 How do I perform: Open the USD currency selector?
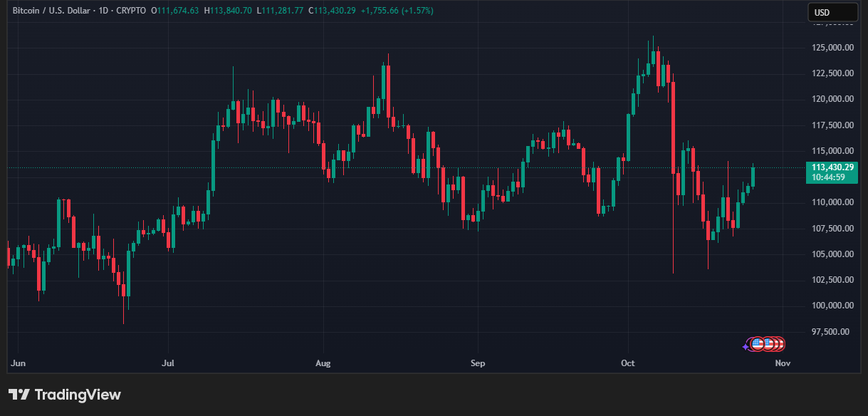[x=832, y=12]
